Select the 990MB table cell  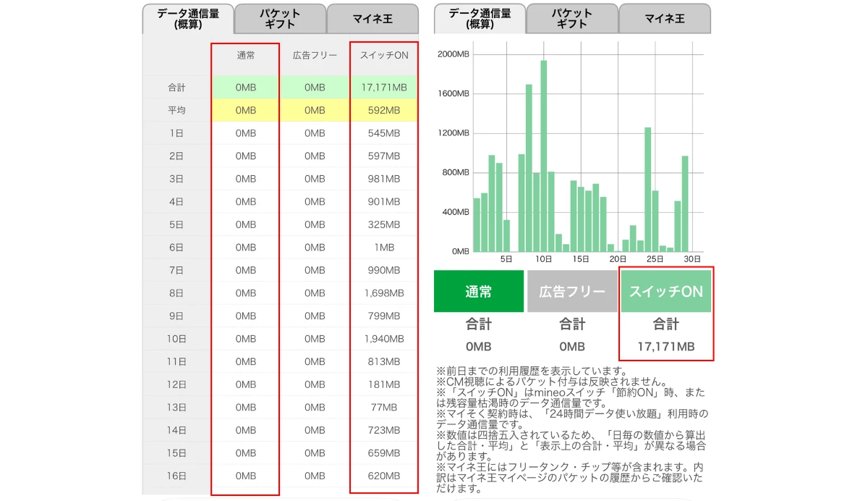coord(383,270)
